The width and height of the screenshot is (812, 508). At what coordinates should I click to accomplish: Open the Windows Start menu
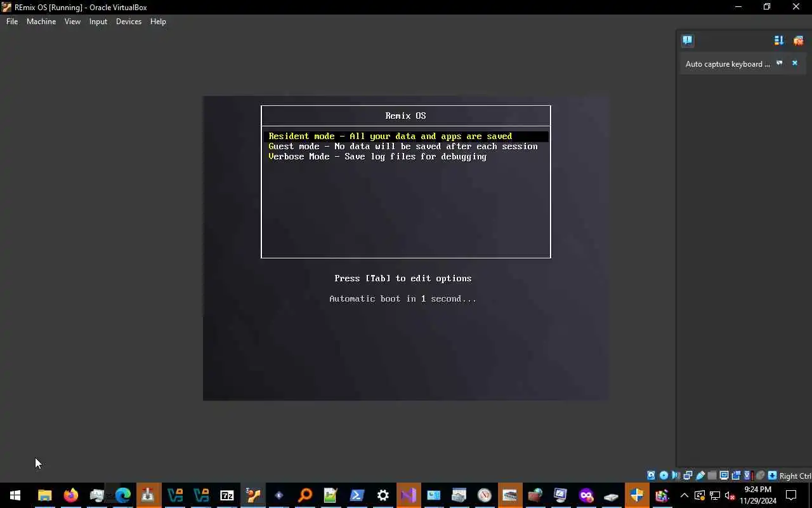(15, 495)
